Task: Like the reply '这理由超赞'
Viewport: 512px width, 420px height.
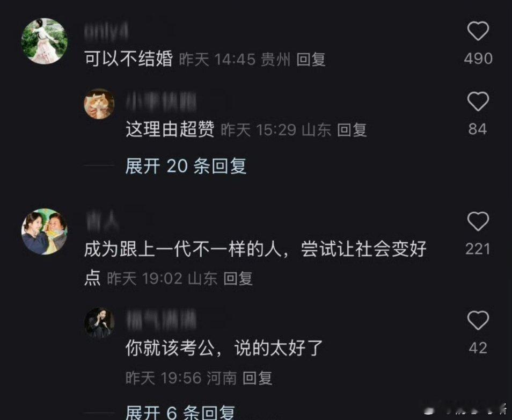Action: coord(478,102)
